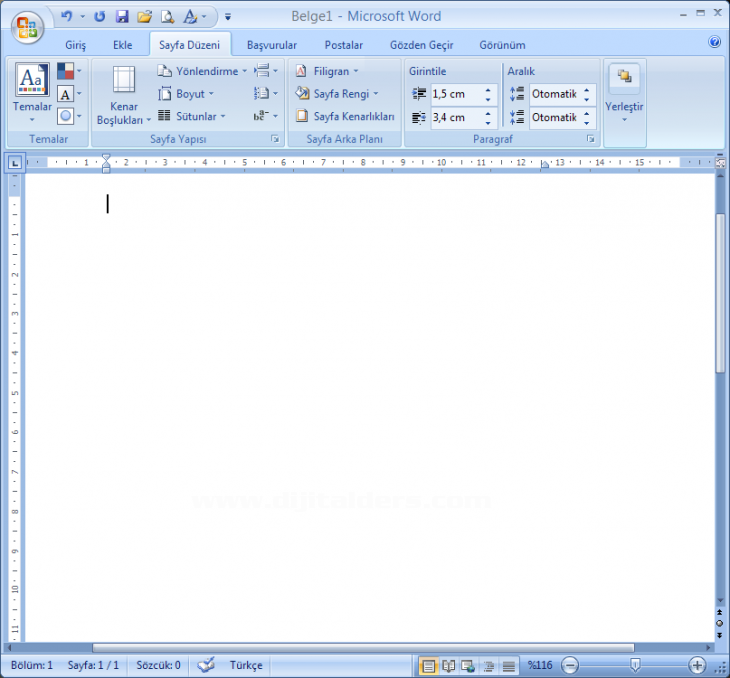
Task: Open the theme effects dropdown
Action: pyautogui.click(x=69, y=116)
